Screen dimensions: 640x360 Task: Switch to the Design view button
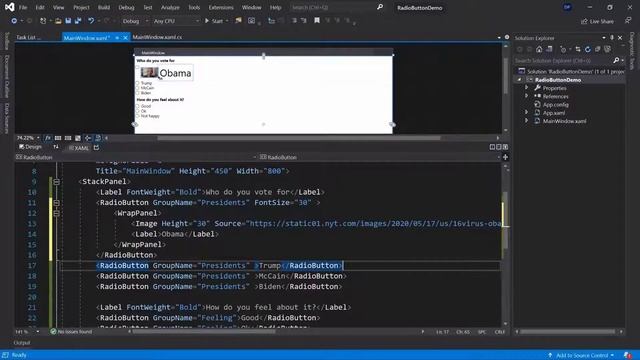coord(31,147)
